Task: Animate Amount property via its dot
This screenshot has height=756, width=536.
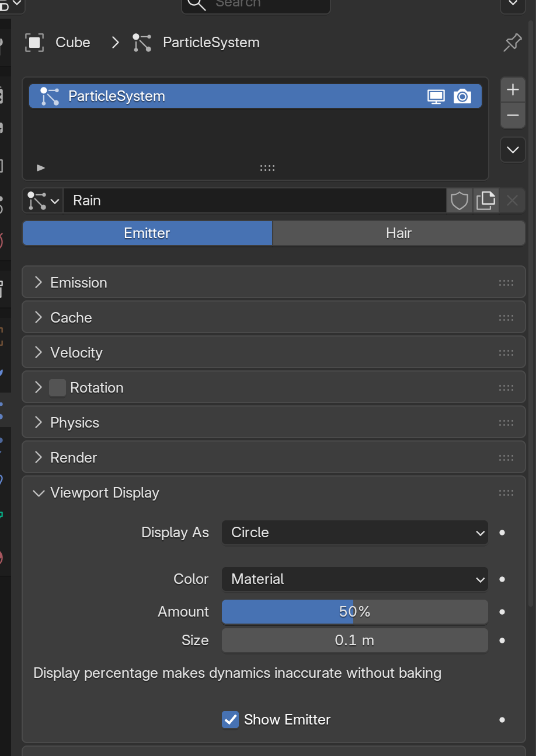Action: point(502,612)
